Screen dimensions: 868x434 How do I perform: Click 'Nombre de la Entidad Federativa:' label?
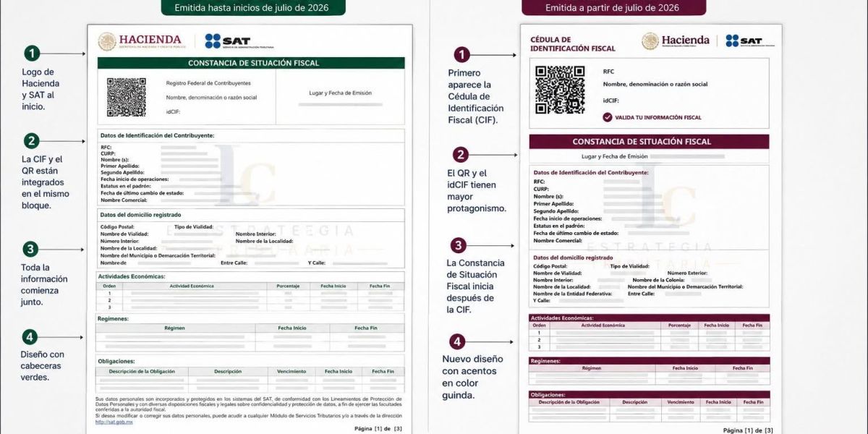[x=573, y=294]
